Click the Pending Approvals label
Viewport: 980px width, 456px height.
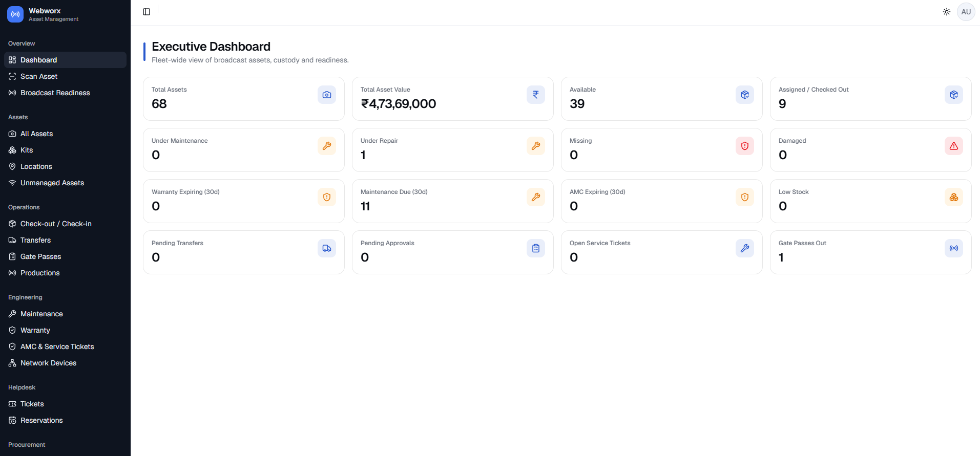pyautogui.click(x=387, y=243)
